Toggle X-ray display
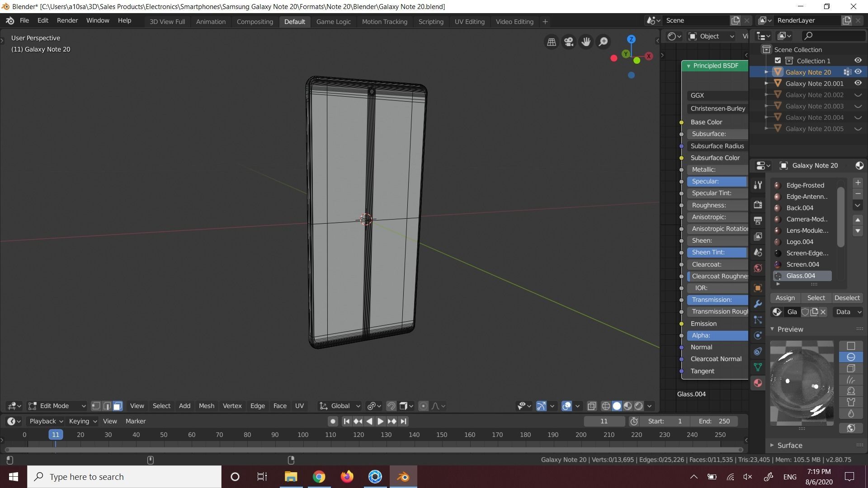Screen dimensions: 868x488 pos(591,406)
